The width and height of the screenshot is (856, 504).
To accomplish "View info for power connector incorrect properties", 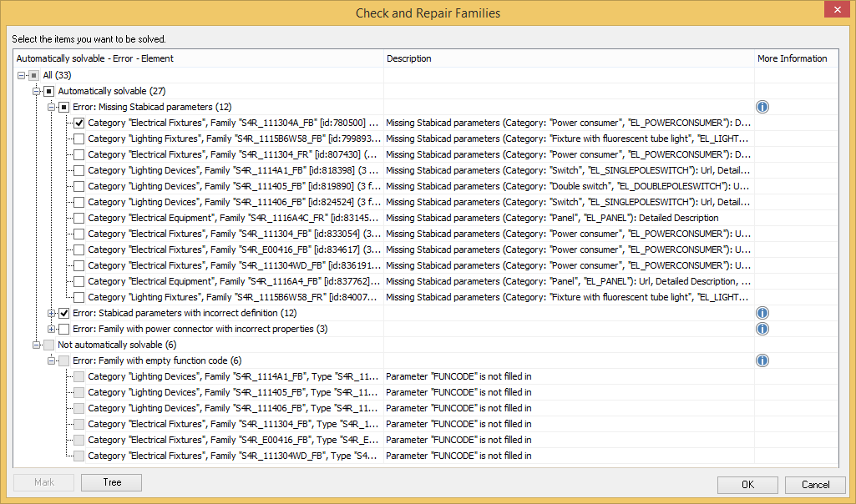I will [x=762, y=329].
